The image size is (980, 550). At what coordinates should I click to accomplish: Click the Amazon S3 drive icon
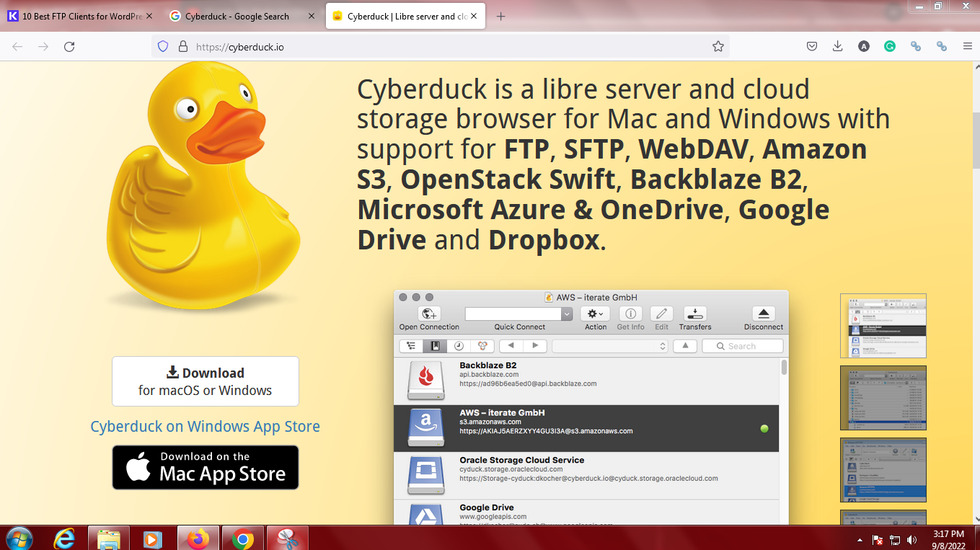427,428
